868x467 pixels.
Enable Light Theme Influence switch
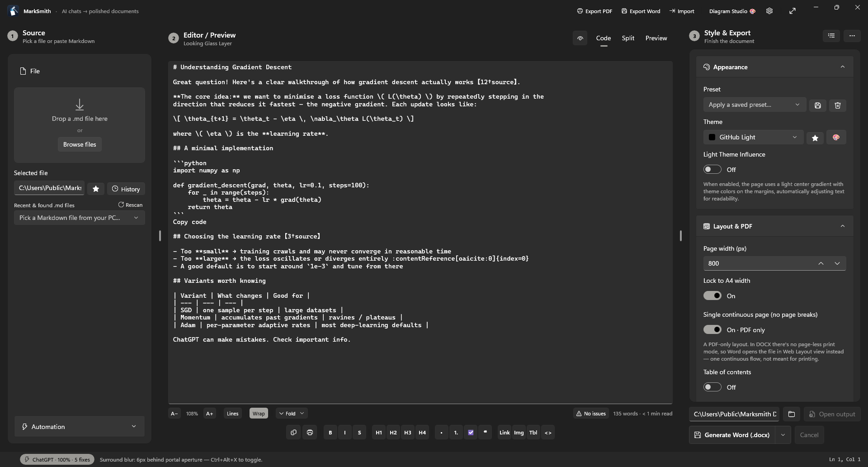[x=712, y=169]
